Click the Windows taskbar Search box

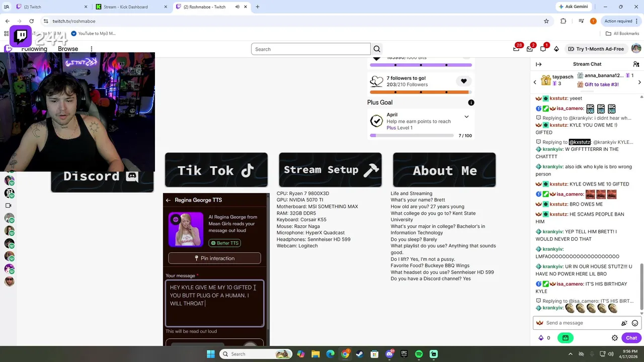[x=255, y=354]
